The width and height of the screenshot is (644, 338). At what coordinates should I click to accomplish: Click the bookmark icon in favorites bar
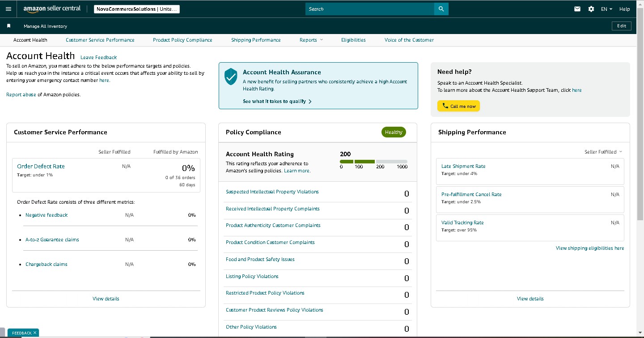tap(8, 26)
